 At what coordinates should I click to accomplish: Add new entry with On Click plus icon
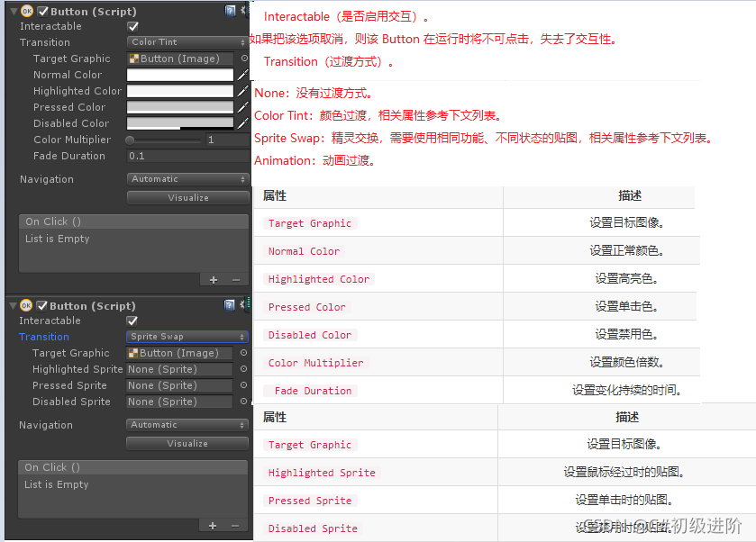click(214, 280)
